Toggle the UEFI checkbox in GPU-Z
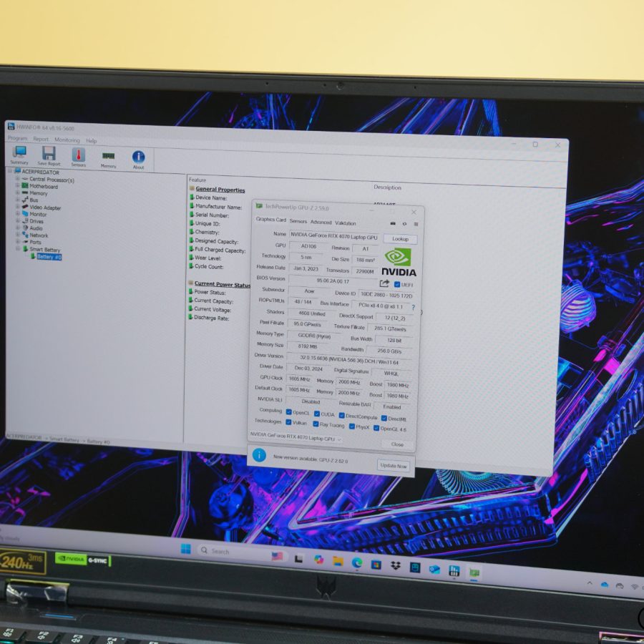 pyautogui.click(x=397, y=284)
